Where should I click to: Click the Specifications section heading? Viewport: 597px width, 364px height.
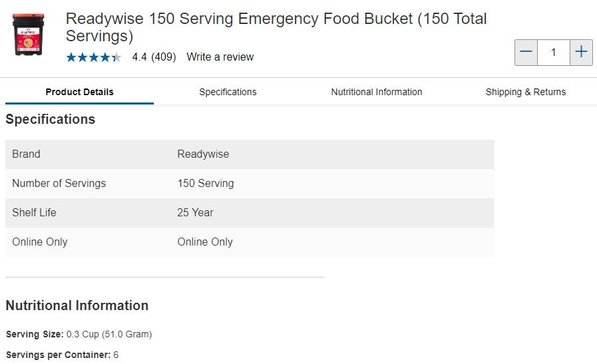pyautogui.click(x=51, y=120)
